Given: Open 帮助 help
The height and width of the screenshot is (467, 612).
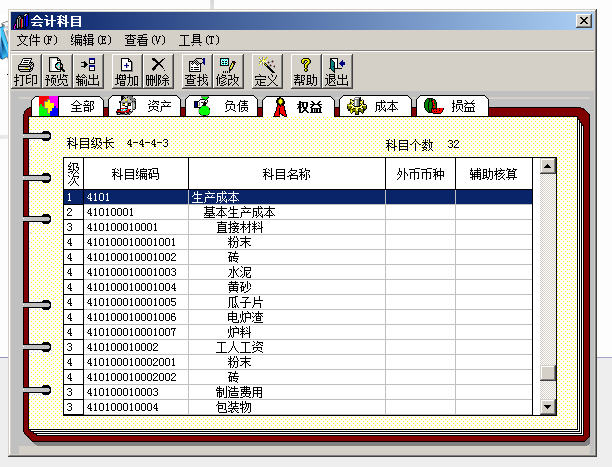Looking at the screenshot, I should pos(306,71).
